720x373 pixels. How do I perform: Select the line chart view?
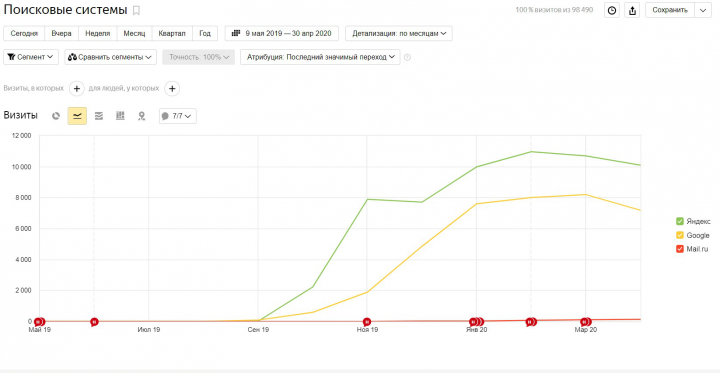point(77,116)
